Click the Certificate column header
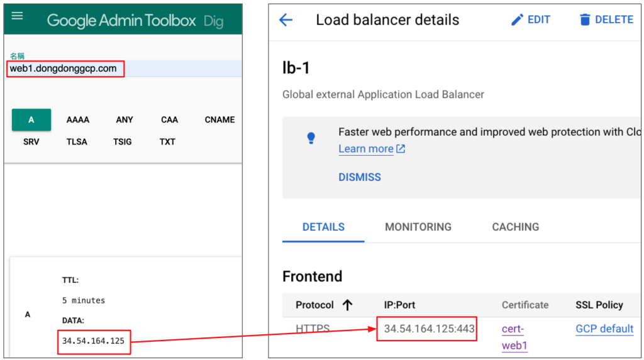The height and width of the screenshot is (360, 644). pos(525,305)
